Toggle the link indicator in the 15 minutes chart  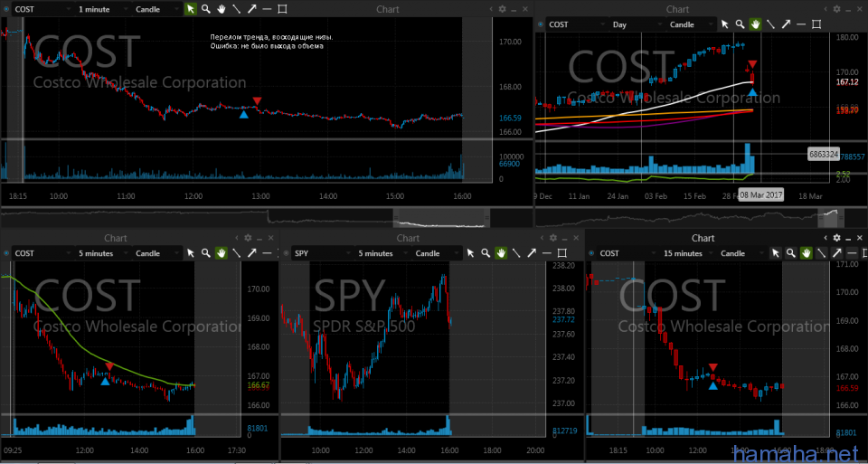[x=590, y=253]
